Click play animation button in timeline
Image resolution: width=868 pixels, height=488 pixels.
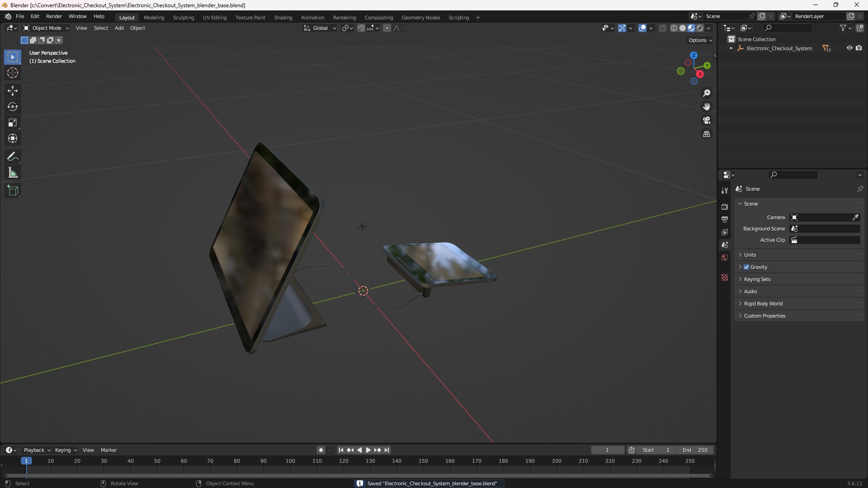tap(368, 450)
